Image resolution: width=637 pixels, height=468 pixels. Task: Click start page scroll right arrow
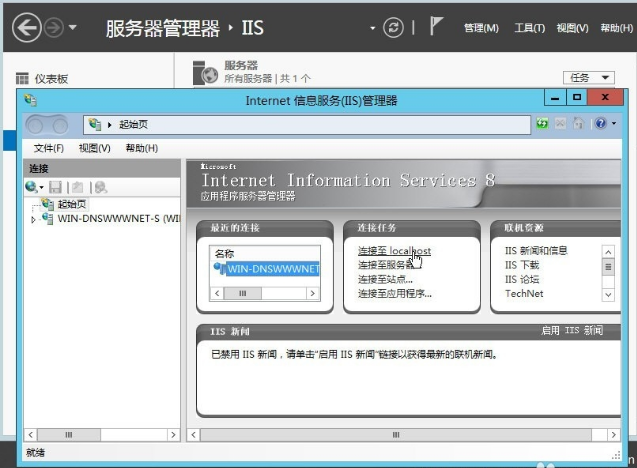[613, 435]
